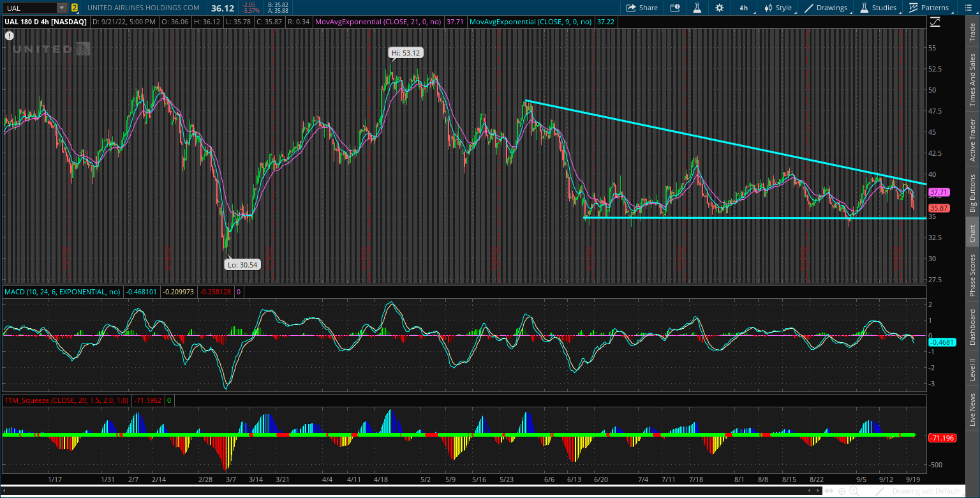Click the crosshair pan icon at bottom
The image size is (980, 498).
pyautogui.click(x=842, y=491)
